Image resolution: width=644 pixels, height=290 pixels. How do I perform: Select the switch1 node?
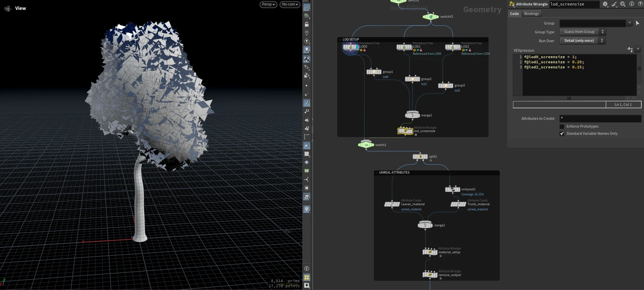[366, 145]
